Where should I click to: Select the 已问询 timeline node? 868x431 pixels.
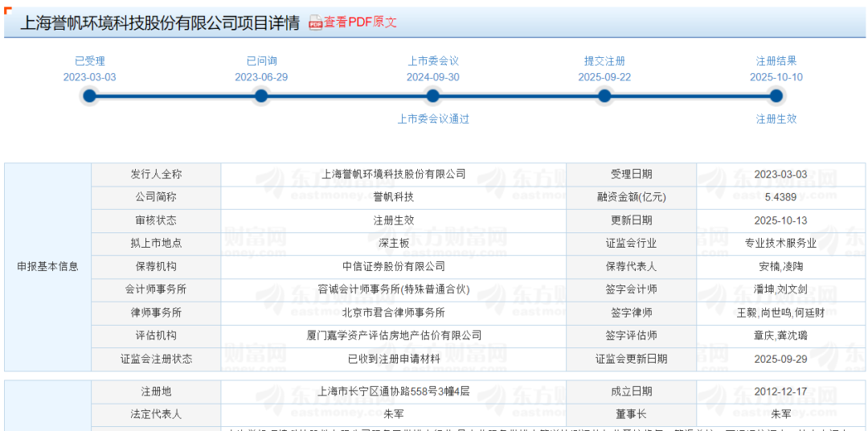point(261,96)
